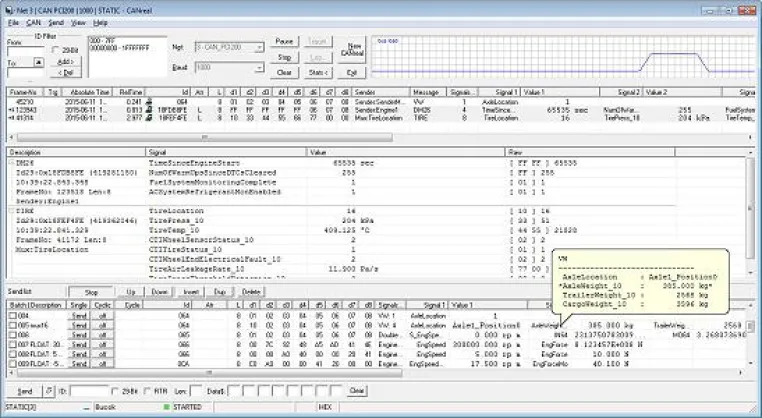Click the Down button in Send list
The image size is (762, 418).
click(159, 292)
